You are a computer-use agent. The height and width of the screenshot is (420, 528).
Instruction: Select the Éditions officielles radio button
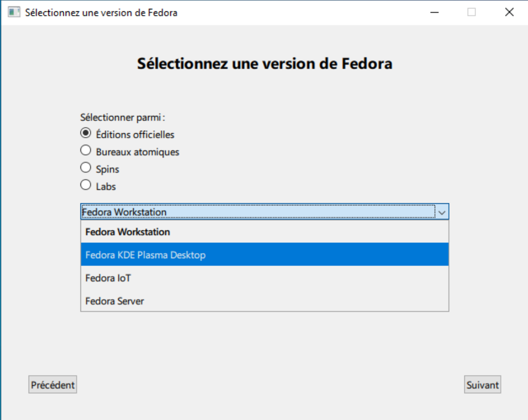point(86,133)
